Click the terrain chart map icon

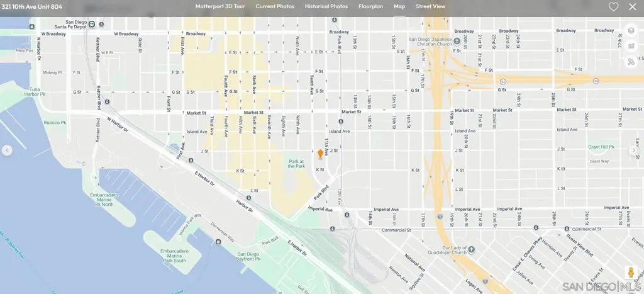631,46
